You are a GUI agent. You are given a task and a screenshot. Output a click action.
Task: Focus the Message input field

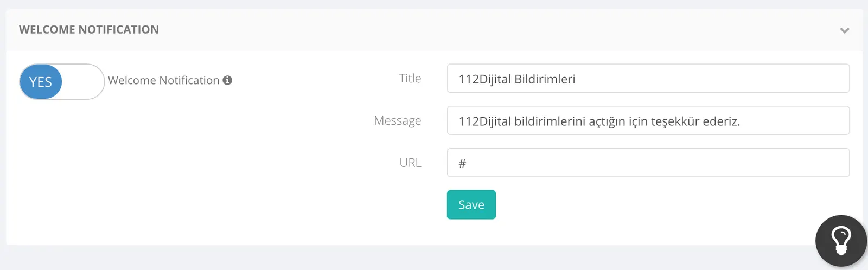click(x=648, y=120)
